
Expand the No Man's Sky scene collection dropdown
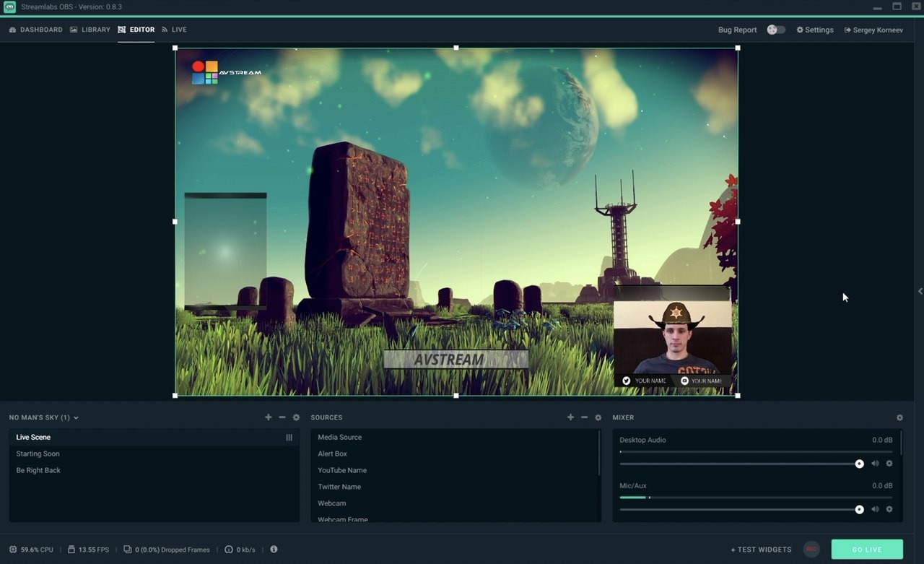click(44, 417)
